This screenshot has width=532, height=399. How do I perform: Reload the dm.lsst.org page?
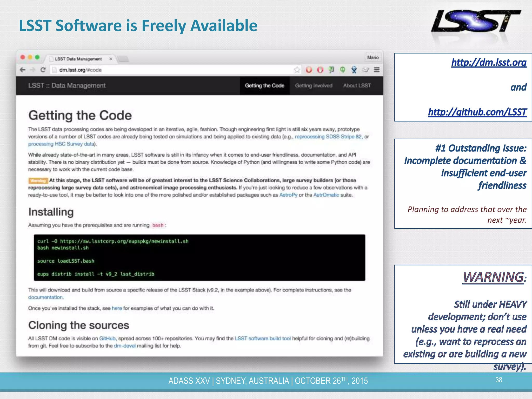43,70
